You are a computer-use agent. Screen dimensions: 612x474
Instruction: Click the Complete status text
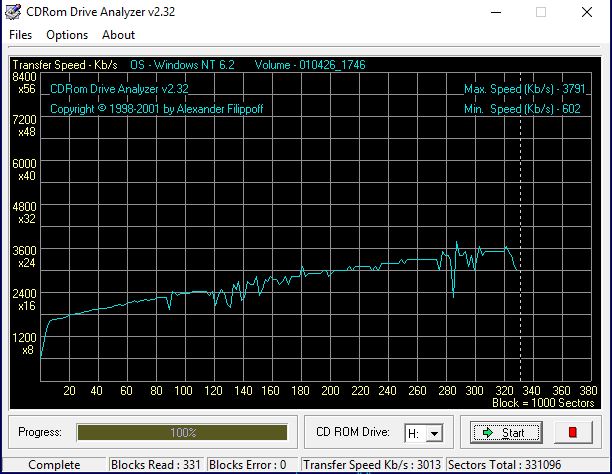coord(54,465)
